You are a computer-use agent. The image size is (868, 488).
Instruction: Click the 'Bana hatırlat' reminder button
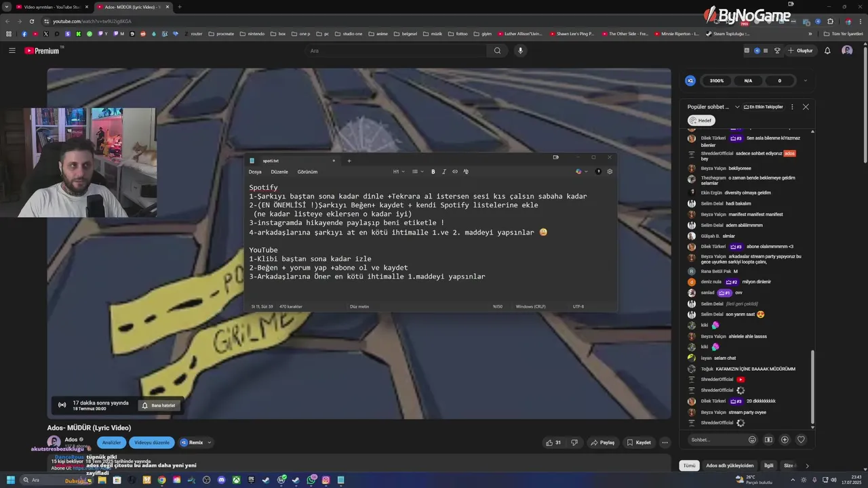click(158, 405)
